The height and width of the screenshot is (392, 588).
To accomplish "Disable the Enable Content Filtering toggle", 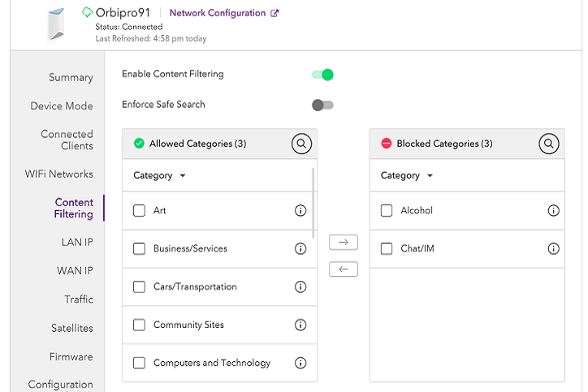I will tap(322, 75).
